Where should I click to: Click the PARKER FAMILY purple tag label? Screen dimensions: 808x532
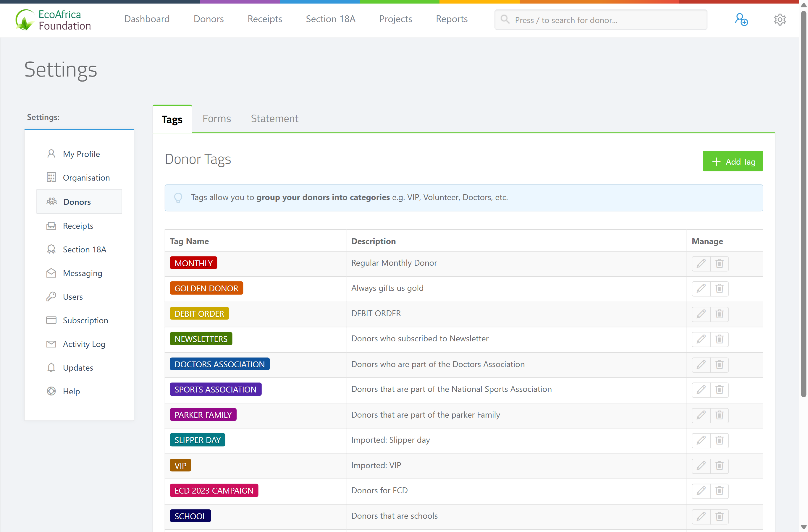[x=203, y=415]
